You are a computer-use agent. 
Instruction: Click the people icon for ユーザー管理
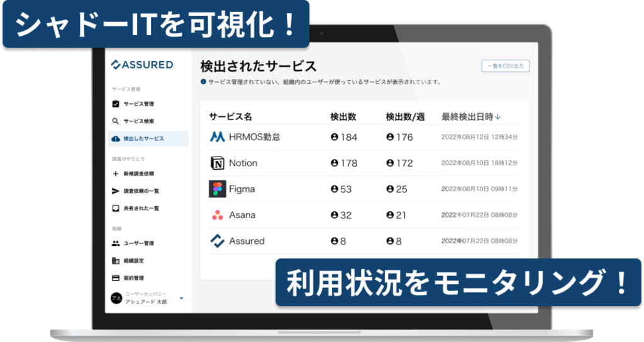pyautogui.click(x=116, y=243)
